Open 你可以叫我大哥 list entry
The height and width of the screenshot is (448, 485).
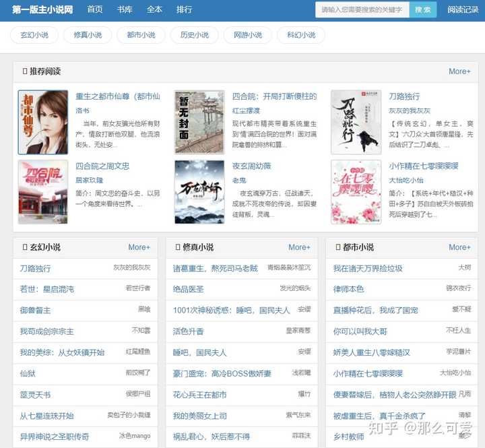[x=360, y=331]
